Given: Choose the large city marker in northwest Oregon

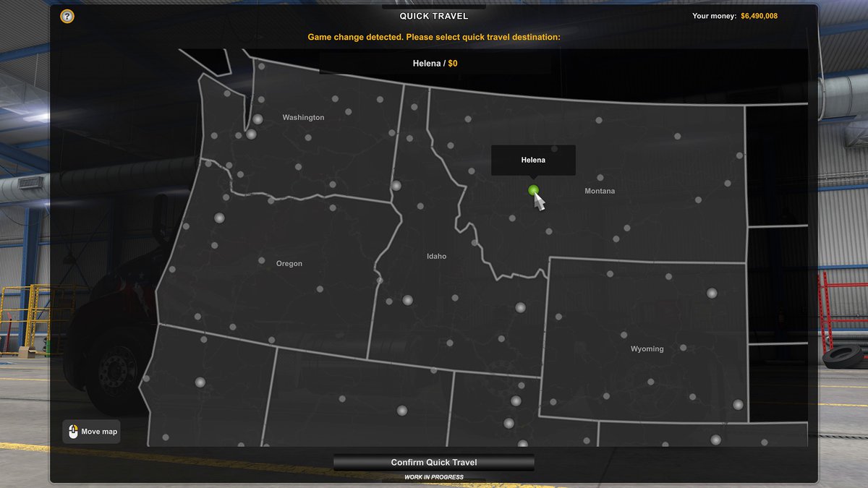Looking at the screenshot, I should click(x=219, y=218).
